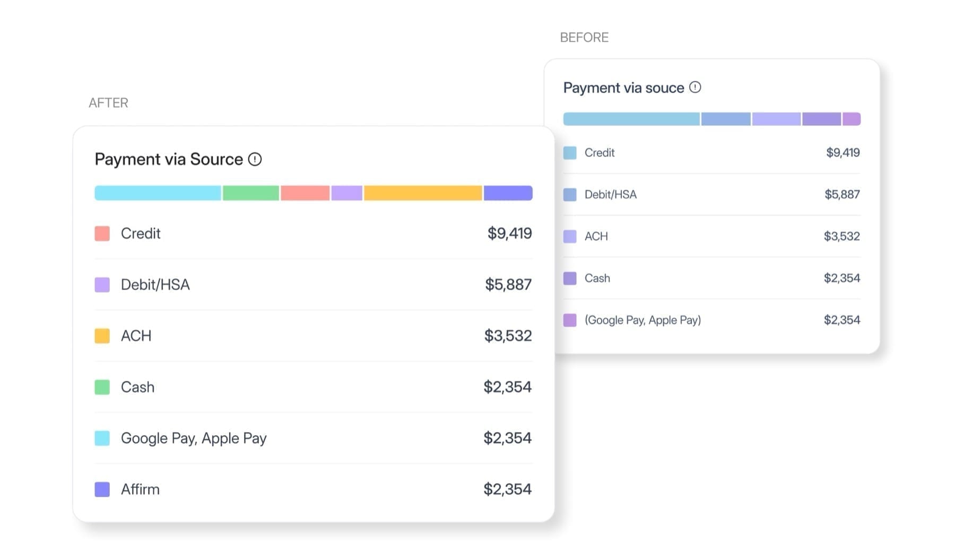The height and width of the screenshot is (560, 955).
Task: Click $9,419 value in Before card
Action: click(x=843, y=153)
